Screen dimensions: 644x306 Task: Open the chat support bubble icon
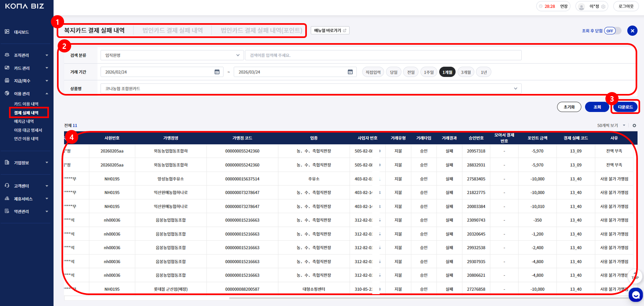pos(636,295)
